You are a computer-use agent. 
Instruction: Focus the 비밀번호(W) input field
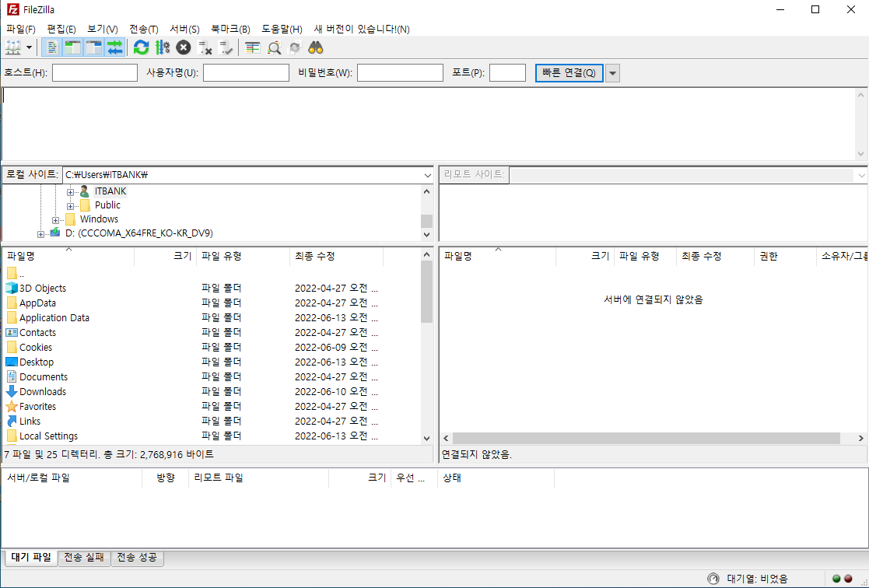click(400, 73)
